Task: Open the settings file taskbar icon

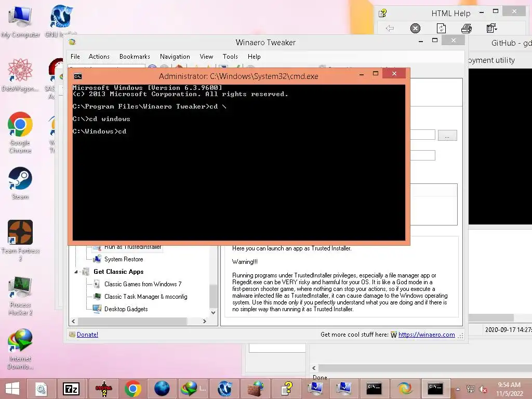Action: point(41,389)
